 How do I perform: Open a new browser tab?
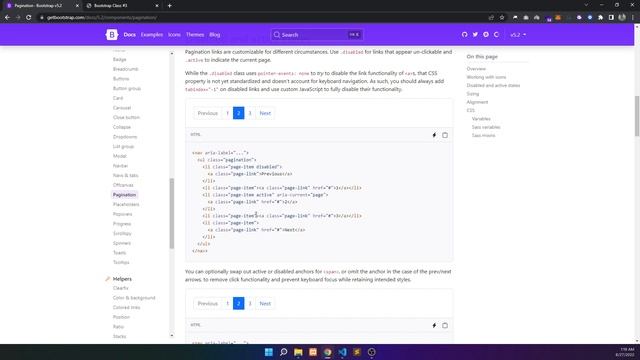click(169, 6)
